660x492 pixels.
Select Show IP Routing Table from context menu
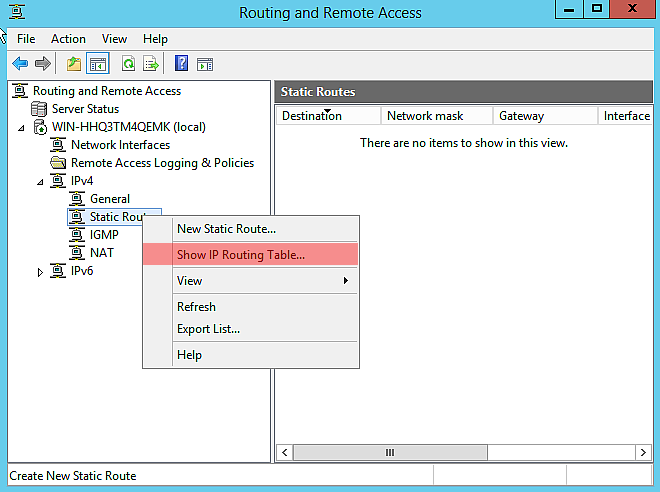coord(241,255)
